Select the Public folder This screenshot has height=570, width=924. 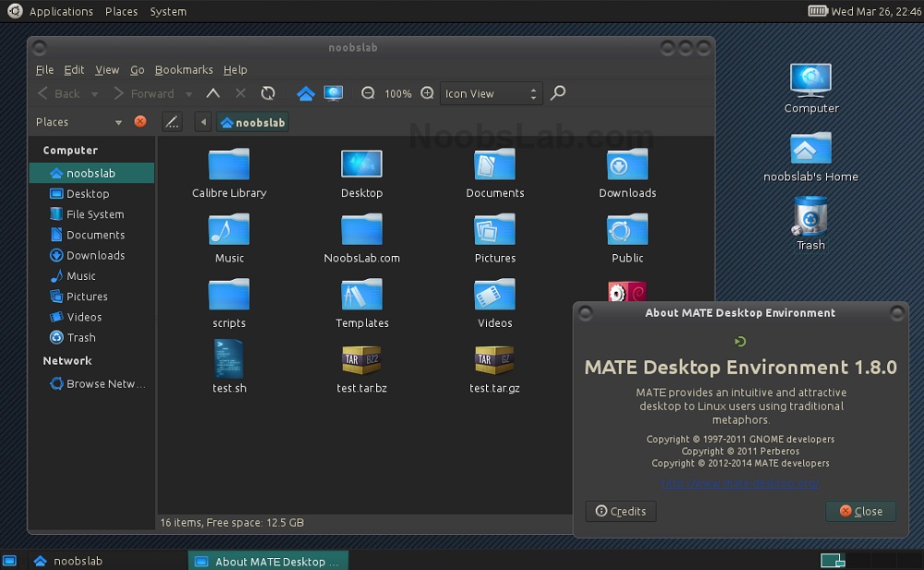click(627, 238)
